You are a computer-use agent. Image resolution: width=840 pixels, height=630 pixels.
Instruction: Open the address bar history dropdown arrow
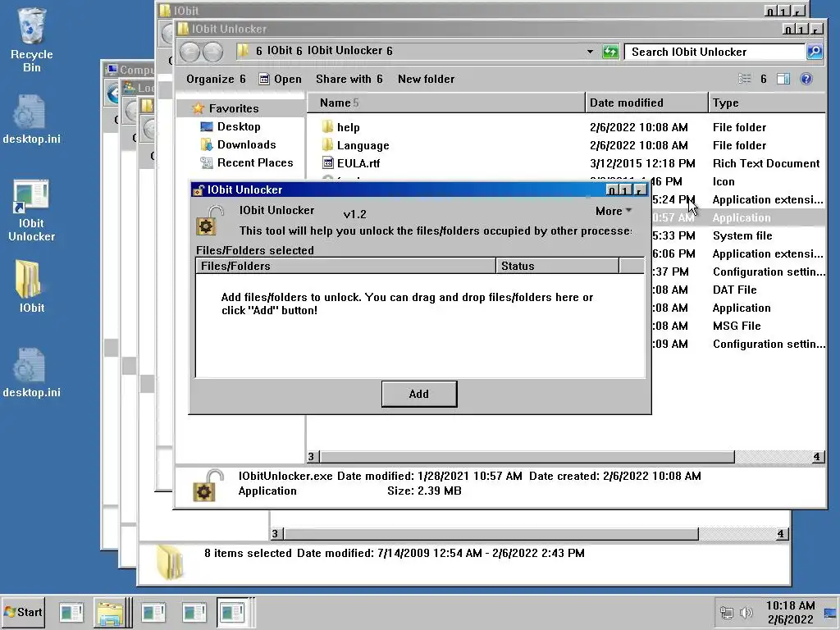[590, 52]
